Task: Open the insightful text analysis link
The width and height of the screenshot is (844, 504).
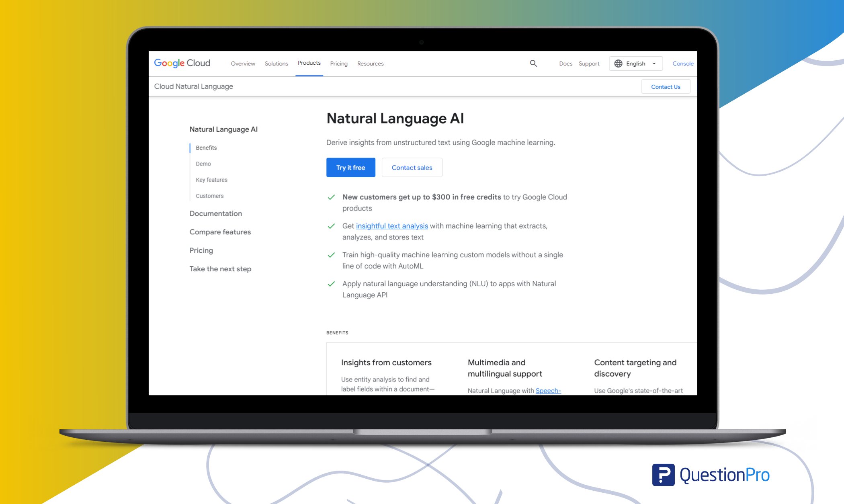Action: point(392,226)
